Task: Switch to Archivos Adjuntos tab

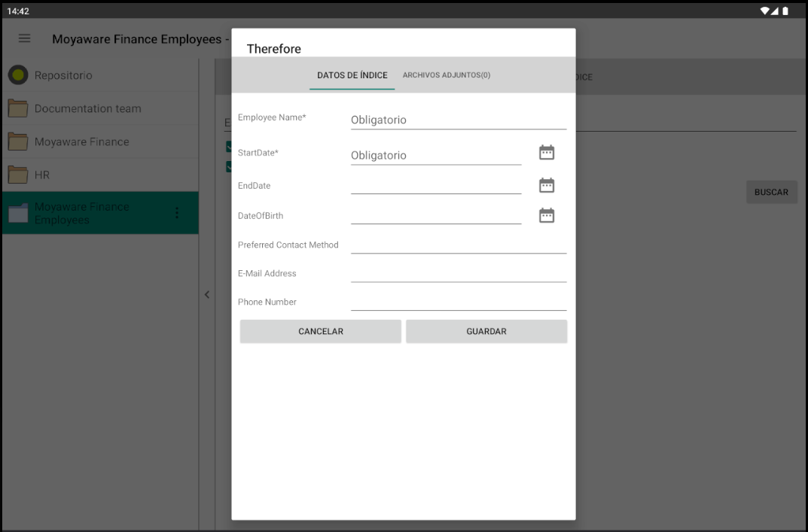Action: [446, 75]
